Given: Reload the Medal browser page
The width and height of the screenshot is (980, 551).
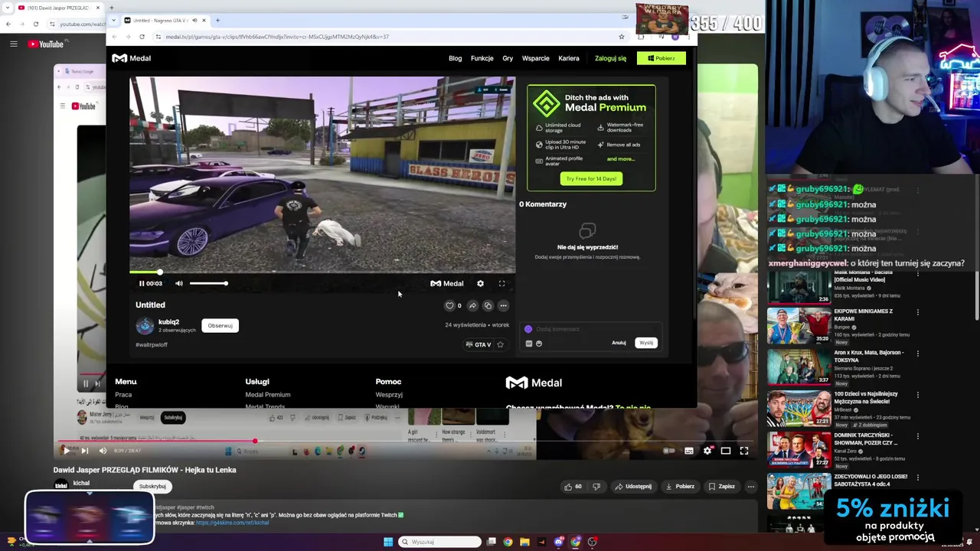Looking at the screenshot, I should tap(142, 37).
